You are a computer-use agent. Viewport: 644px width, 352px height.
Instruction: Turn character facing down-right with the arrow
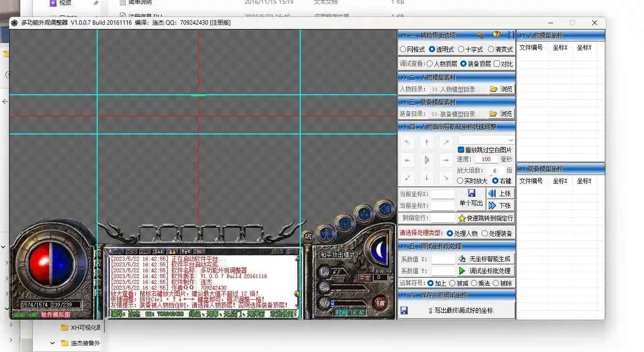click(x=446, y=177)
